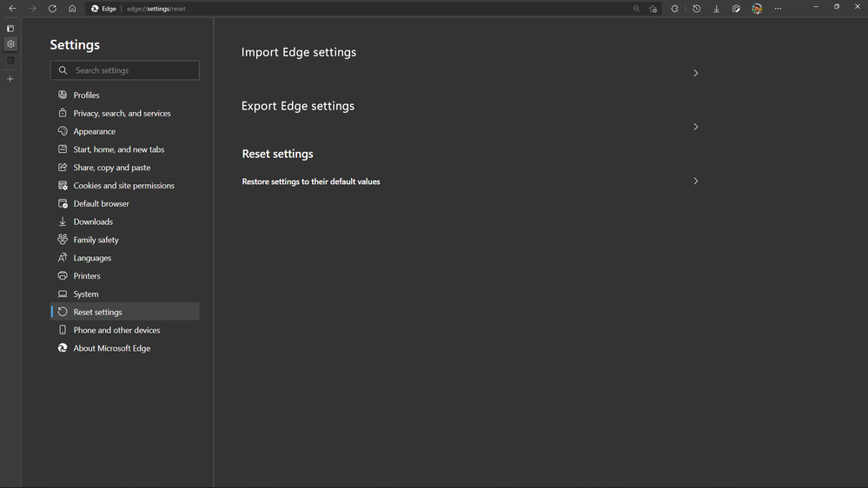The height and width of the screenshot is (488, 868).
Task: Open System settings
Action: coord(124,293)
